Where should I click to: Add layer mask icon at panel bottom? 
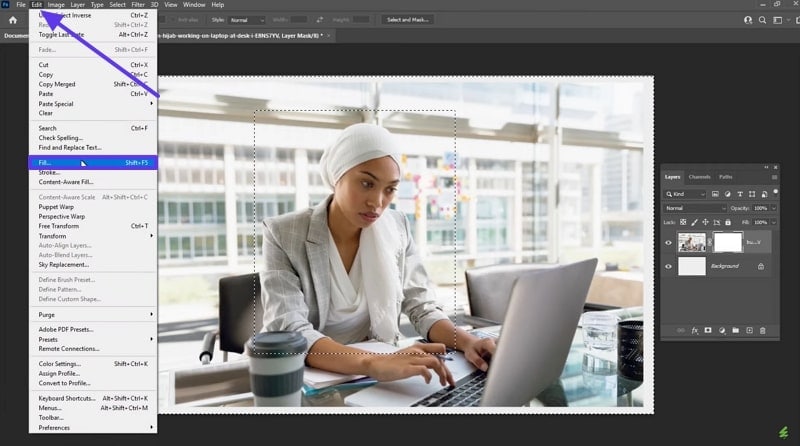pyautogui.click(x=708, y=331)
